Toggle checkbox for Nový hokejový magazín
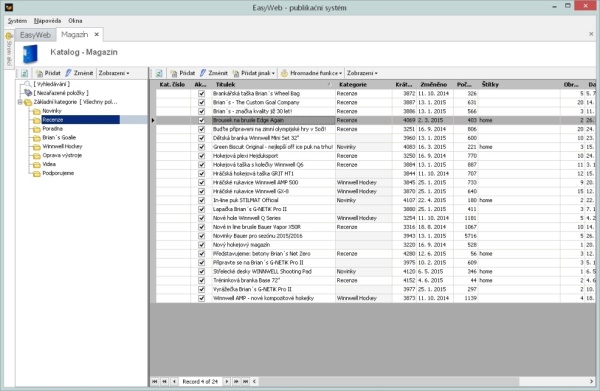Viewport: 600px width, 391px height. [x=202, y=244]
